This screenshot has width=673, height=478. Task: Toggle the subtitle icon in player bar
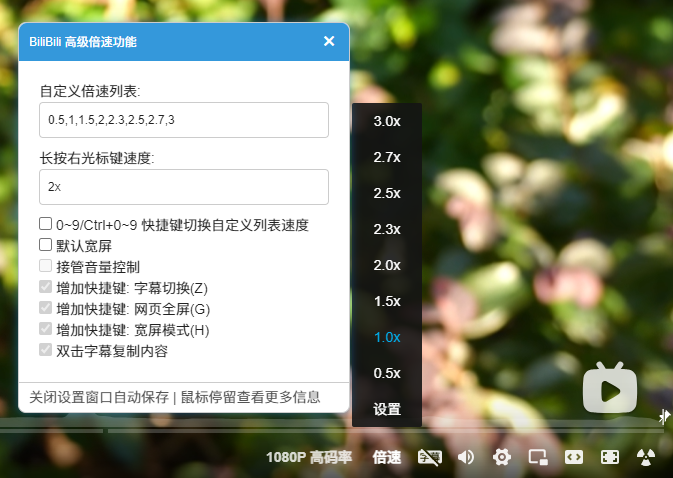[x=430, y=457]
